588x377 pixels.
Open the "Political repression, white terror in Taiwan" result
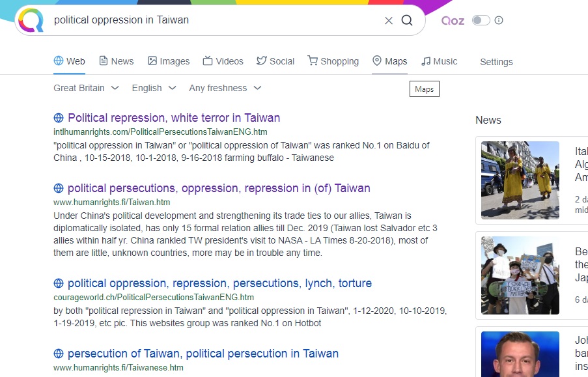point(174,118)
